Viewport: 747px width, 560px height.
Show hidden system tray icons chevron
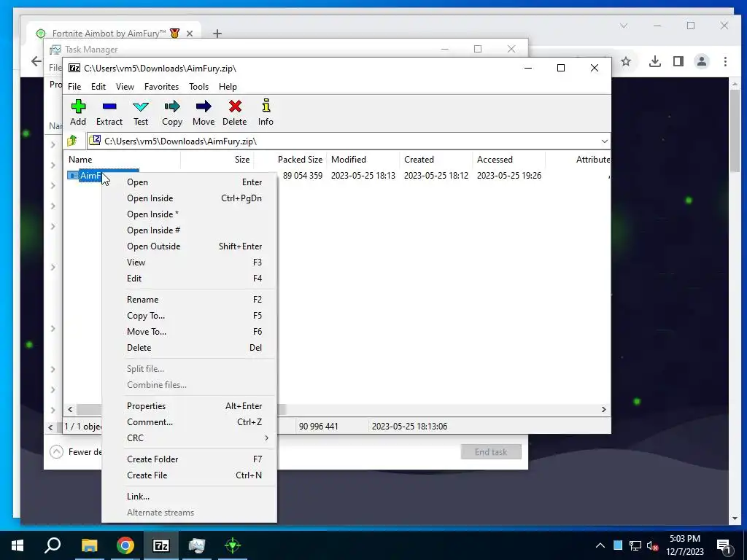(600, 545)
